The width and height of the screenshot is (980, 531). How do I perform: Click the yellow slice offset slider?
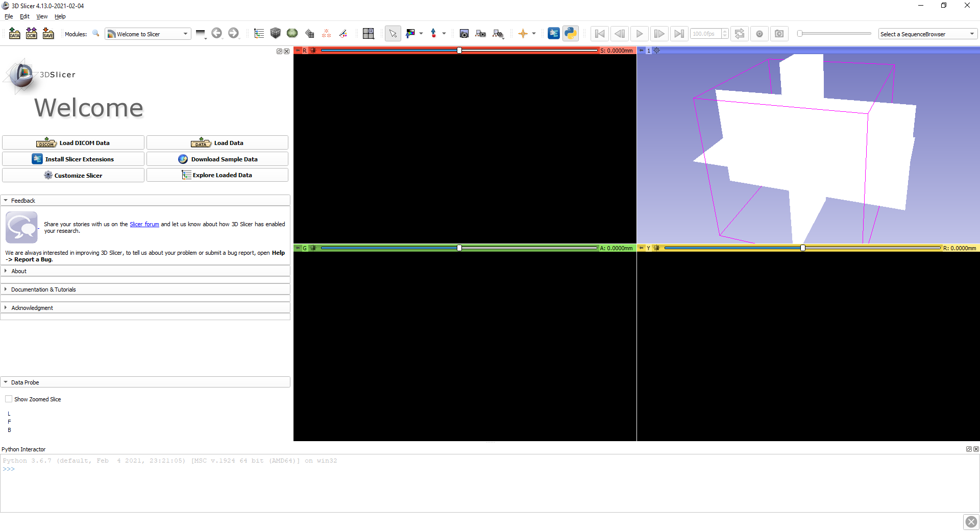[x=802, y=248]
